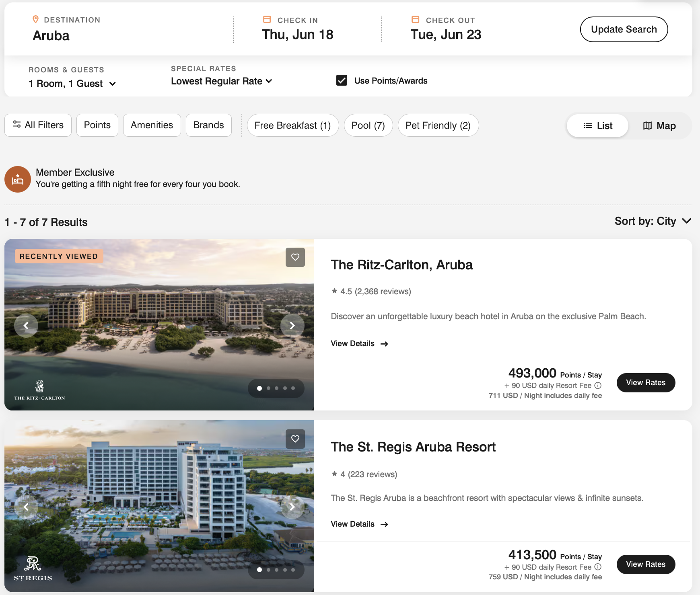
Task: Click the St. Regis photo carousel dots
Action: point(276,570)
